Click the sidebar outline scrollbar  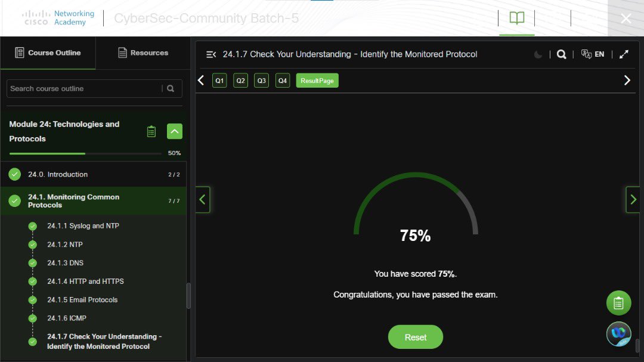tap(188, 295)
